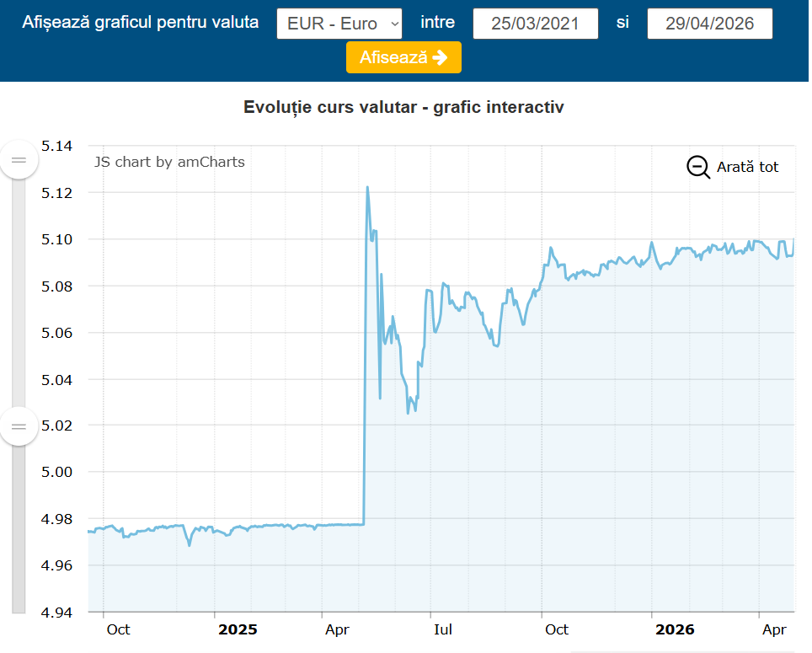Click the vertical scrollbar track between the grips
This screenshot has width=812, height=653.
click(19, 295)
